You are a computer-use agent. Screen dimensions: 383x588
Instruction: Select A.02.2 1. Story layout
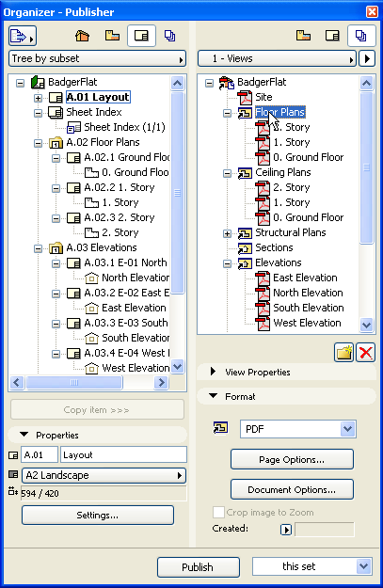click(x=120, y=187)
